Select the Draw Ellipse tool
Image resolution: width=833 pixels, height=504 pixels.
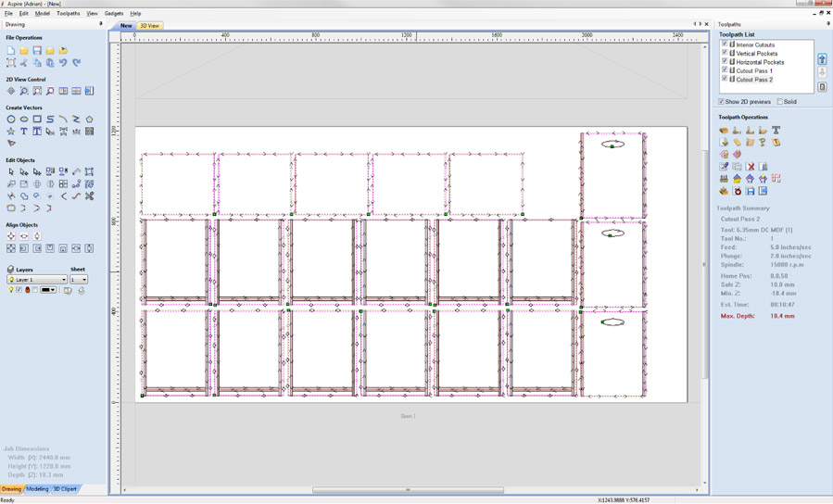click(24, 119)
